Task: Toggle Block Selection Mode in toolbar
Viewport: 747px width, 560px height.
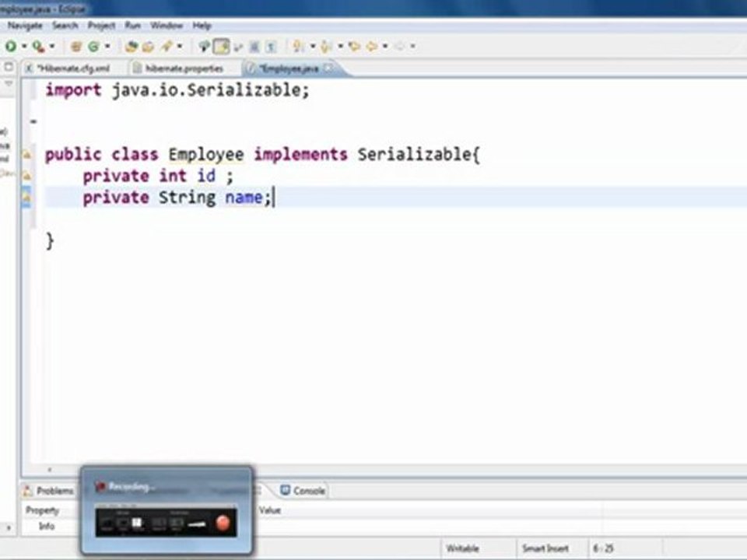Action: coord(254,46)
